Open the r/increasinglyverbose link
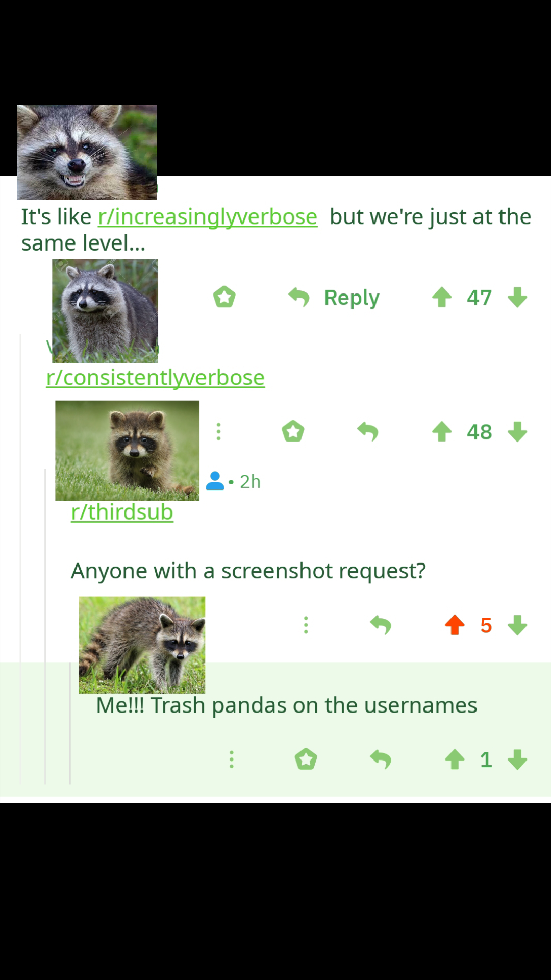Image resolution: width=551 pixels, height=980 pixels. click(x=208, y=217)
